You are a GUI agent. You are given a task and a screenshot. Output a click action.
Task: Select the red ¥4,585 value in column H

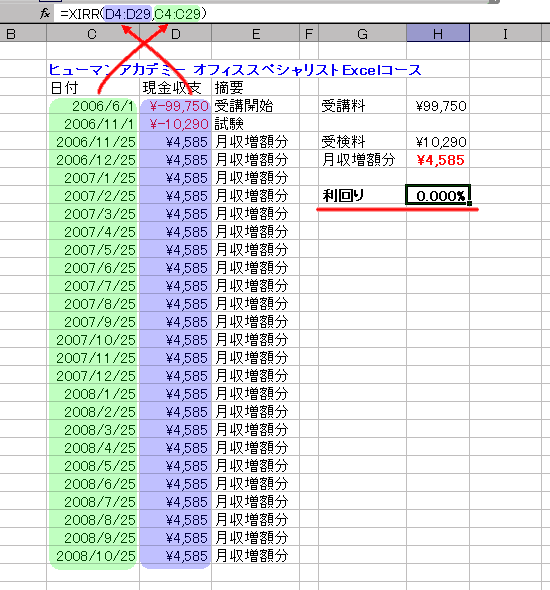(x=438, y=160)
